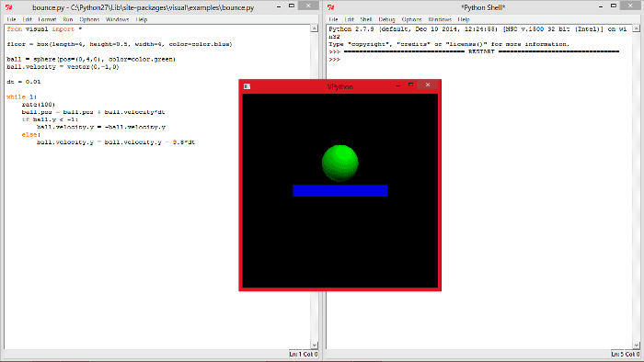This screenshot has height=362, width=644.
Task: Click the IDLE icon in bounce.py title bar
Action: [x=8, y=7]
